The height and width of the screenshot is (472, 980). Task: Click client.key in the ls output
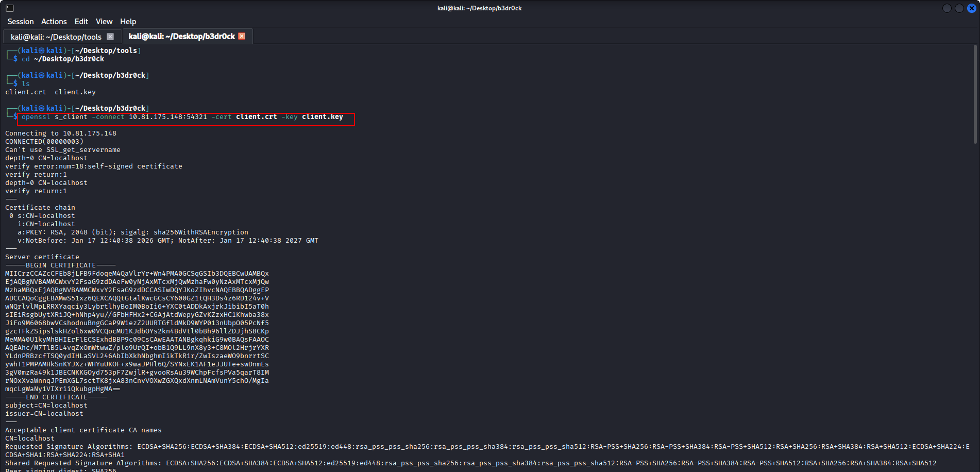pos(75,92)
